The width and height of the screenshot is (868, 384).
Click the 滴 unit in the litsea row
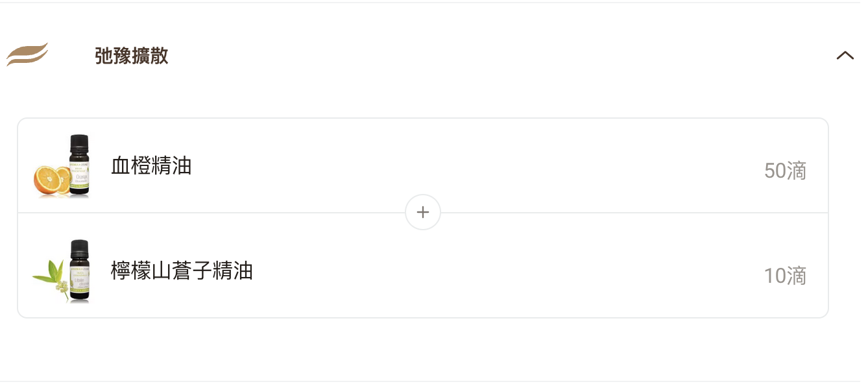pos(797,276)
